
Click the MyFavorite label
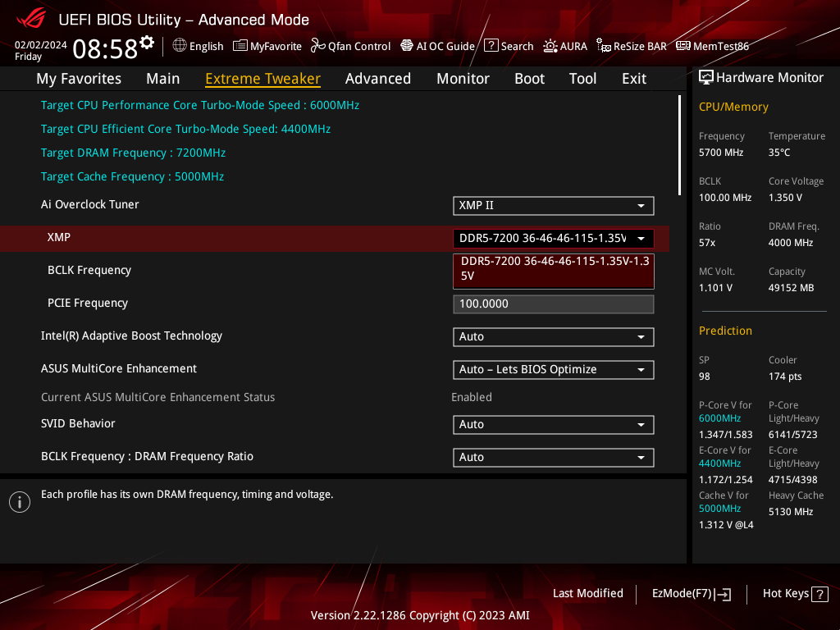click(276, 47)
